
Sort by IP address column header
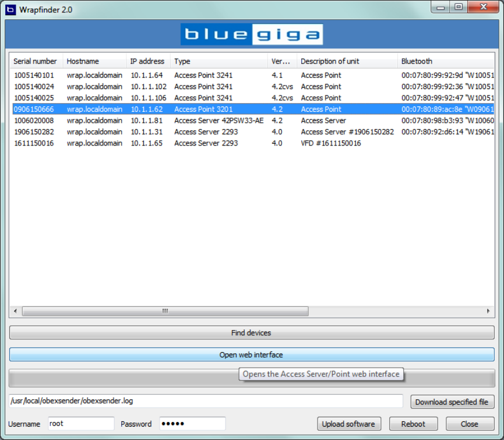pyautogui.click(x=148, y=61)
